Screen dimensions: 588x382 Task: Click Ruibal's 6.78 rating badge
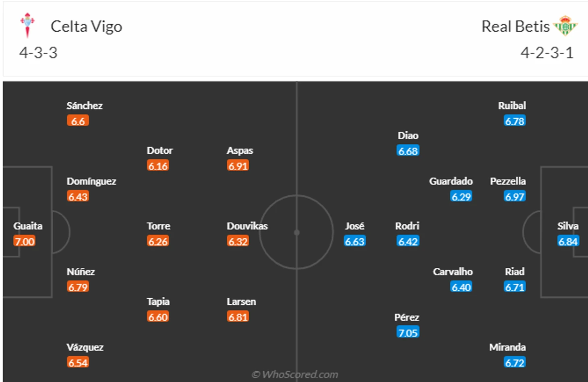point(515,121)
